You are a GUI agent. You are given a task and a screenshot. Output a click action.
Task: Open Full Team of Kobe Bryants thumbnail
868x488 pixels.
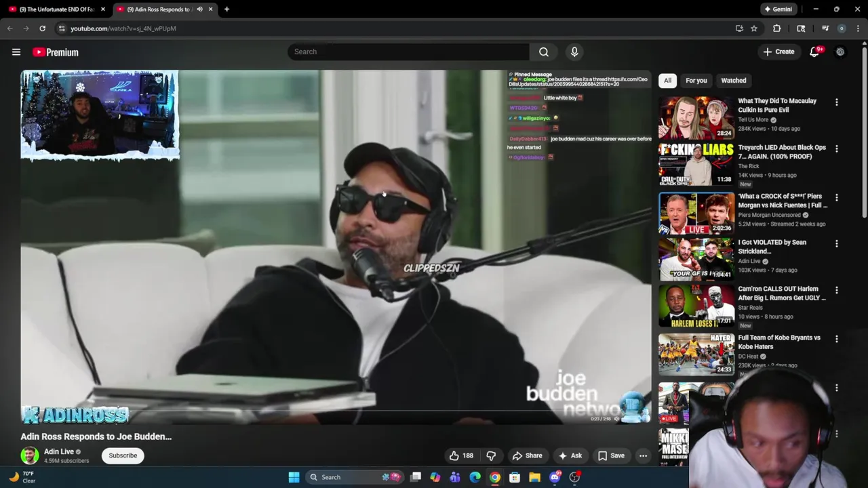tap(696, 354)
